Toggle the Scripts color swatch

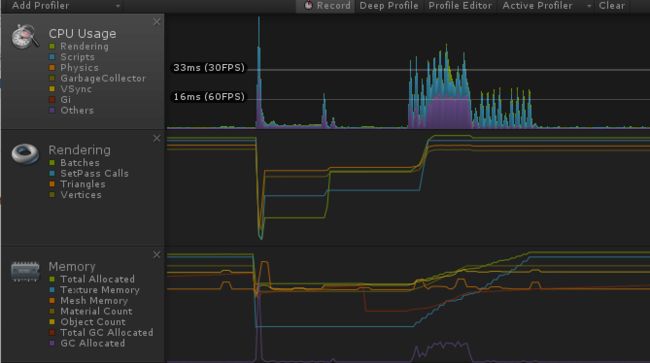coord(52,57)
